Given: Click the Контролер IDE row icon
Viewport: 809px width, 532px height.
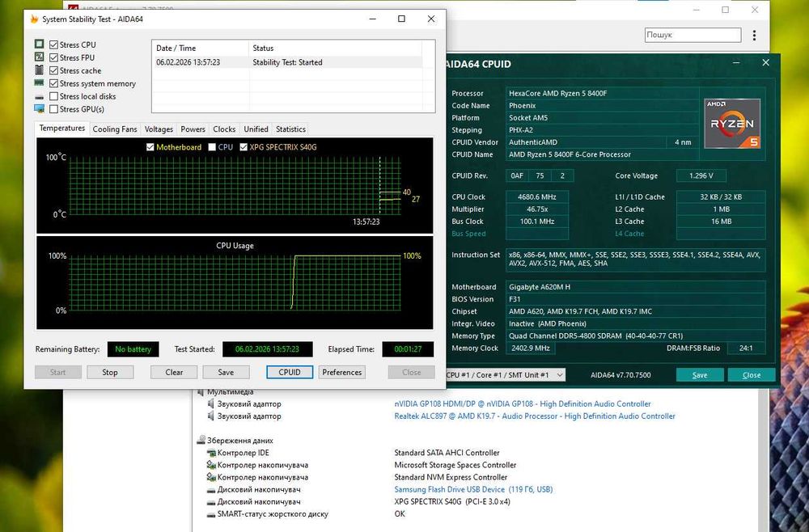Looking at the screenshot, I should [211, 453].
